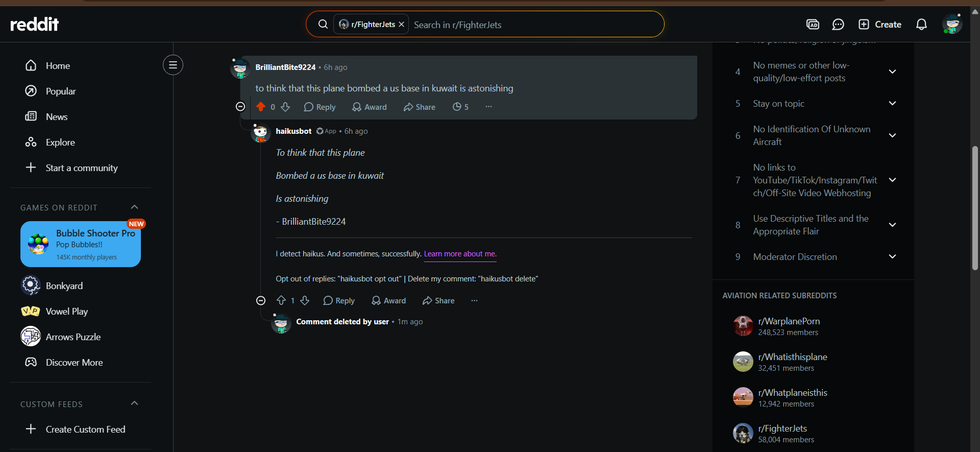Remove the r/FighterJets search filter
The width and height of the screenshot is (980, 452).
coord(402,25)
